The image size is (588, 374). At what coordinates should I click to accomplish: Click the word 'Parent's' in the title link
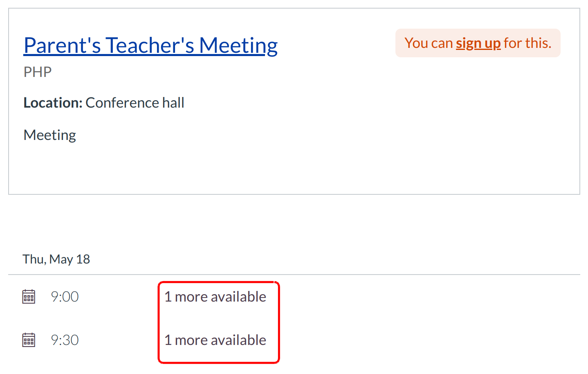[62, 45]
